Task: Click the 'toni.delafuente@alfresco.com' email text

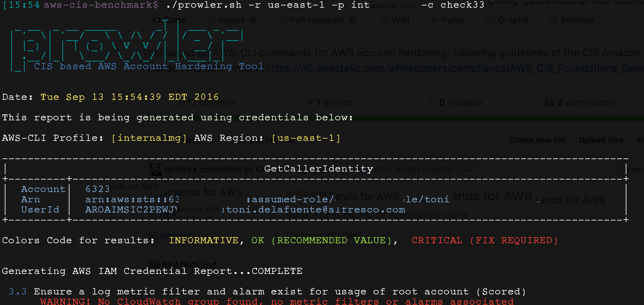Action: click(315, 210)
